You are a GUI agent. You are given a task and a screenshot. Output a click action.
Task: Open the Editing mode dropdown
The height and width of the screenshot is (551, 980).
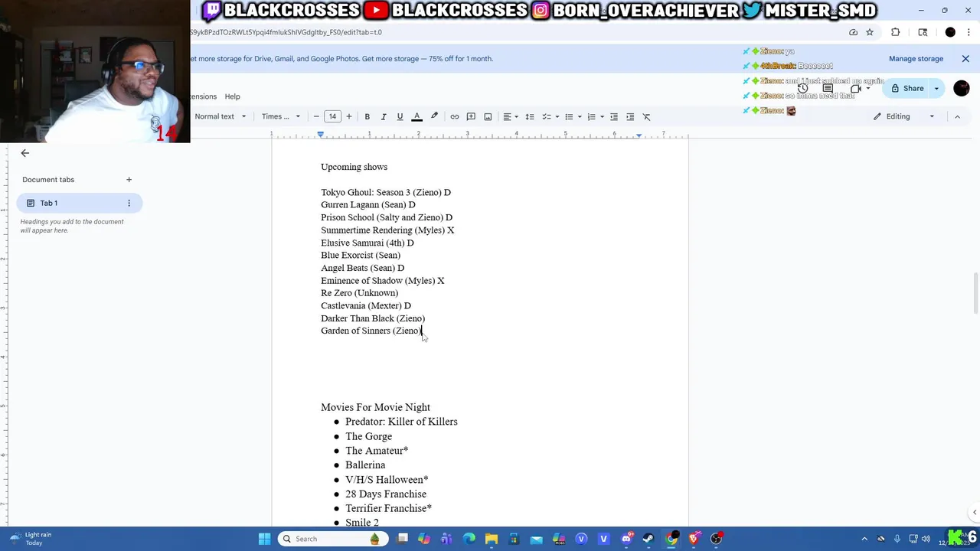pos(905,116)
